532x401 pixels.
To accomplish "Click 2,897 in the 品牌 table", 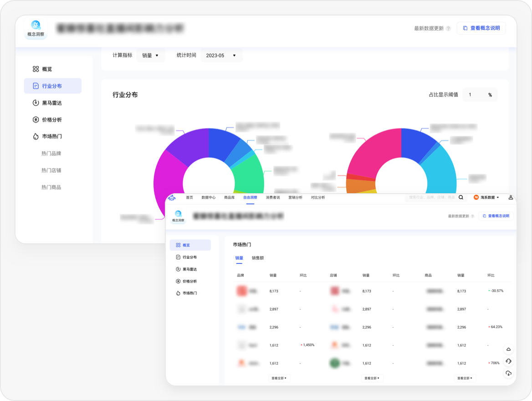I will point(274,309).
